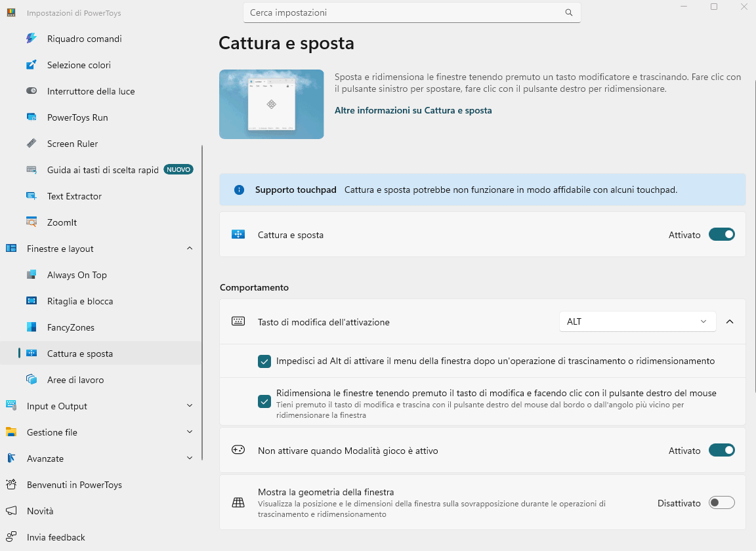Image resolution: width=756 pixels, height=551 pixels.
Task: Click the Selezione colori picker icon
Action: click(31, 65)
